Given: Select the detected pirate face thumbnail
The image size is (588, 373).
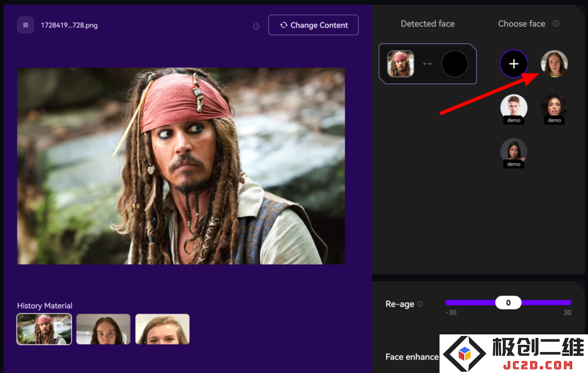Looking at the screenshot, I should pyautogui.click(x=400, y=64).
